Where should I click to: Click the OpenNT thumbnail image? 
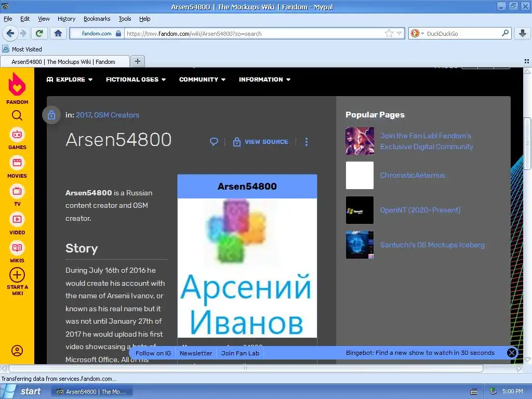(360, 210)
